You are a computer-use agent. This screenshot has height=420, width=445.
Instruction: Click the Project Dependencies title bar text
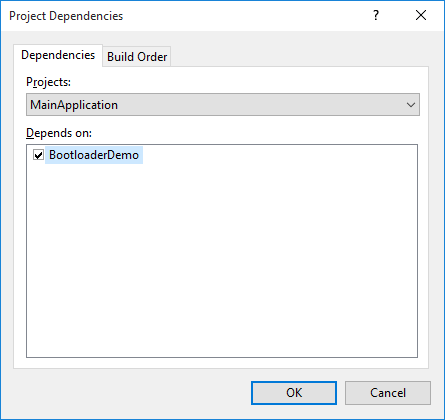coord(66,16)
